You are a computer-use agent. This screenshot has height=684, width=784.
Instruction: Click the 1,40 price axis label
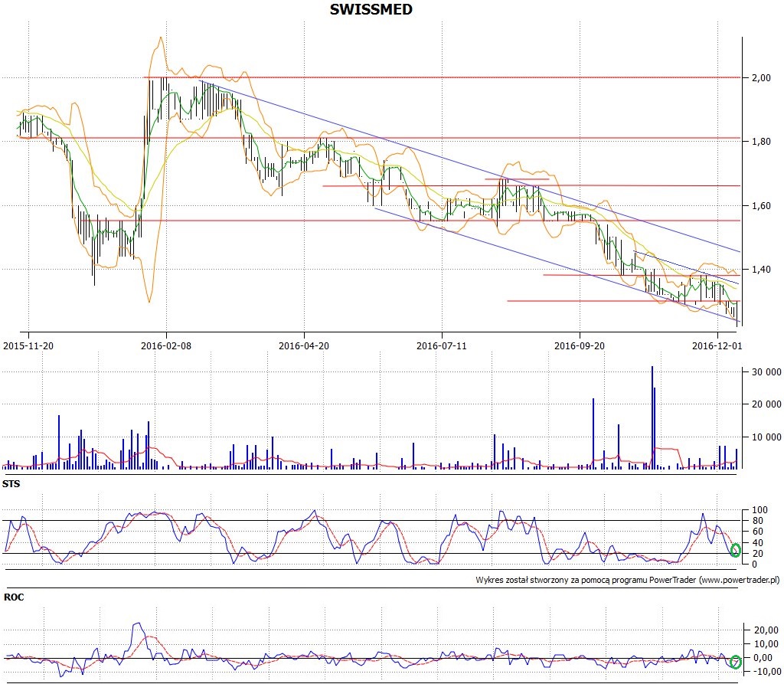pos(761,270)
